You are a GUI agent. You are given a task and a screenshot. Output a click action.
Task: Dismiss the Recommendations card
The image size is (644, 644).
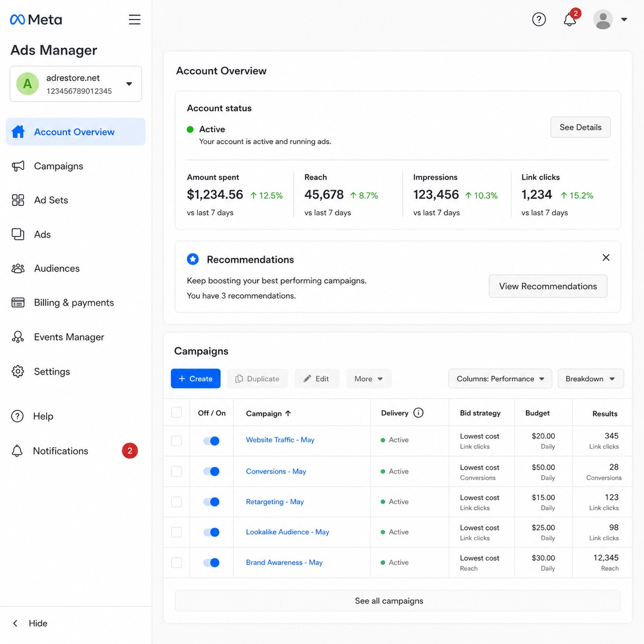[x=606, y=258]
